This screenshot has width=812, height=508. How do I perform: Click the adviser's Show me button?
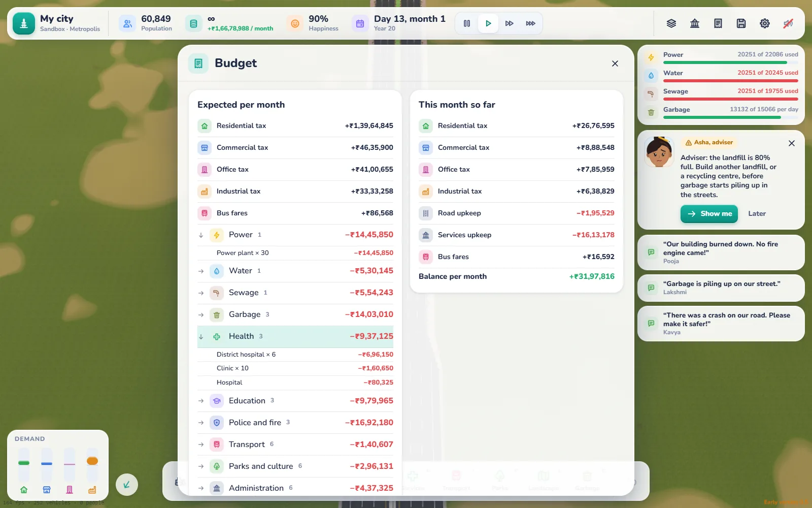709,214
